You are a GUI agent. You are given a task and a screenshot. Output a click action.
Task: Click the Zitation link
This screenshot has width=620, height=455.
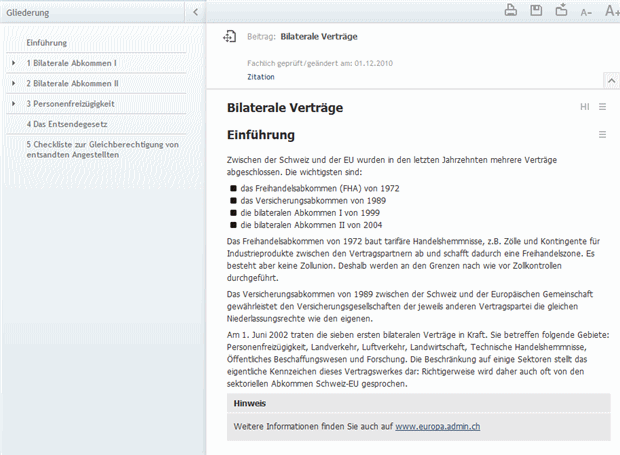tap(261, 77)
